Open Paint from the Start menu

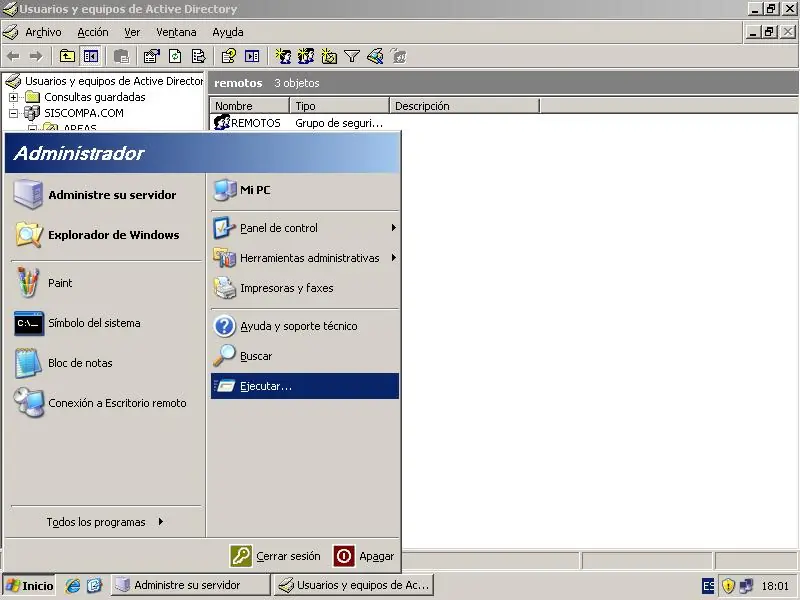[107, 283]
